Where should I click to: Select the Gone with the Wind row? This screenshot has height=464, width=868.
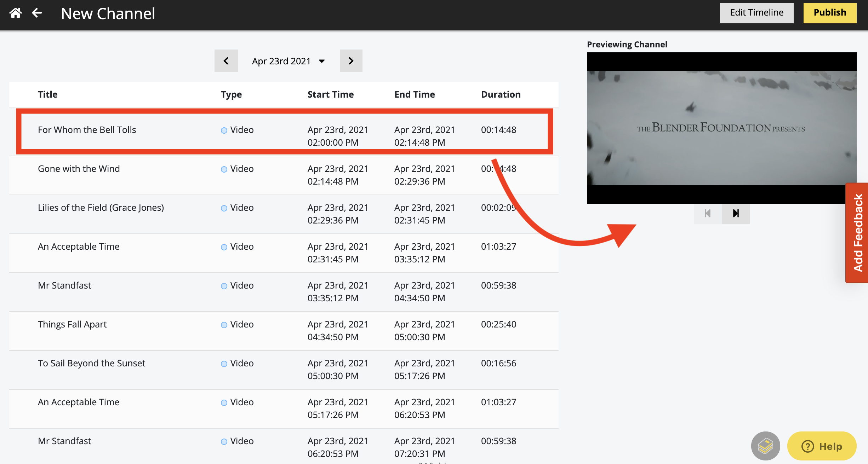point(284,175)
